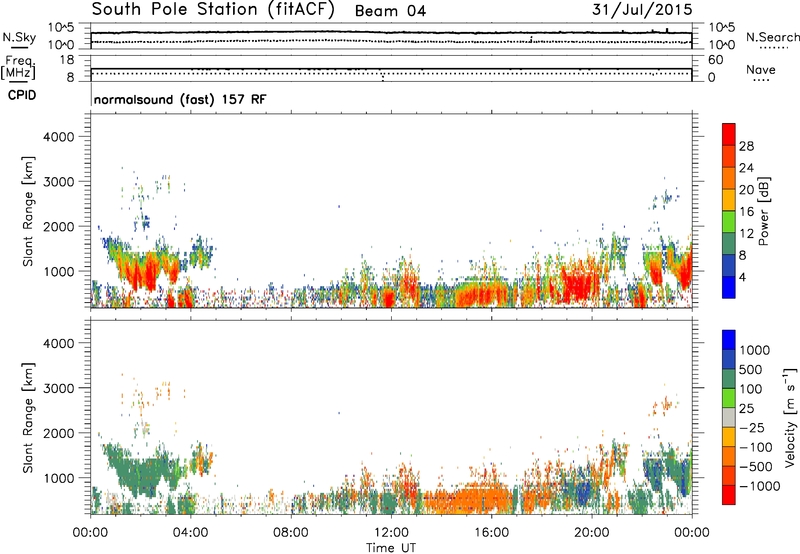Click the 'Freq. [MHz]' axis label
Viewport: 800px width, 554px height.
tap(18, 67)
